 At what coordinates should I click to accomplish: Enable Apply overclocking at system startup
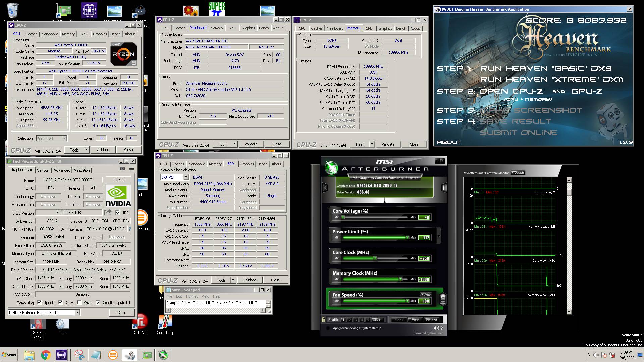coord(328,328)
